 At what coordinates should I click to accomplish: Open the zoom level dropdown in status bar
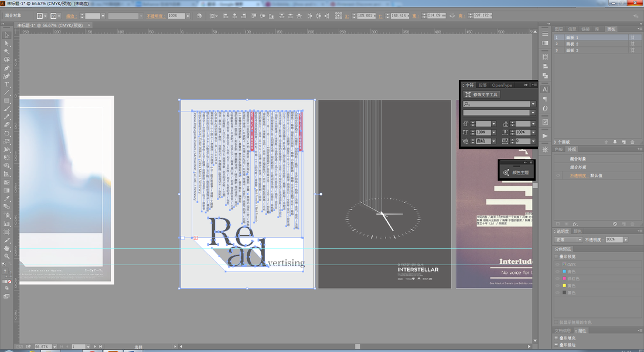coord(54,347)
